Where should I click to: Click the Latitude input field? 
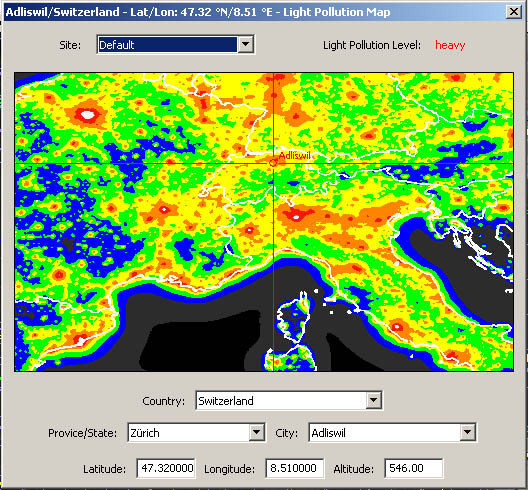click(166, 468)
